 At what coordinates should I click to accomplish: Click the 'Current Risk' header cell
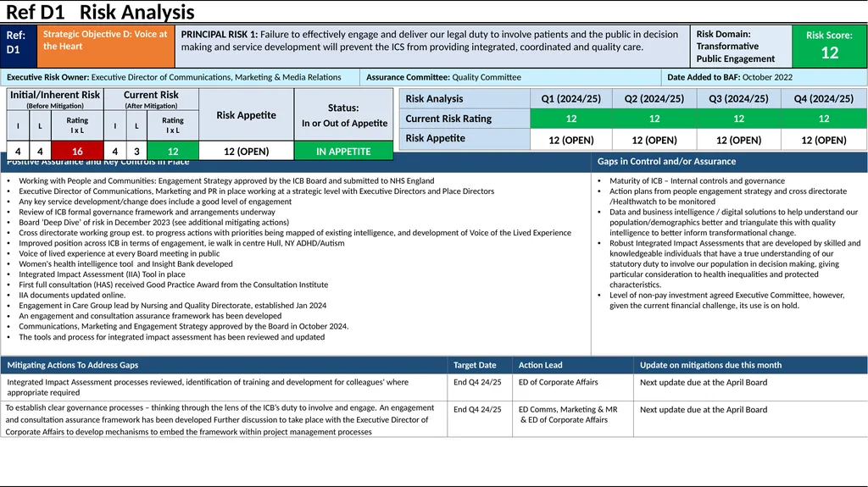[x=151, y=99]
